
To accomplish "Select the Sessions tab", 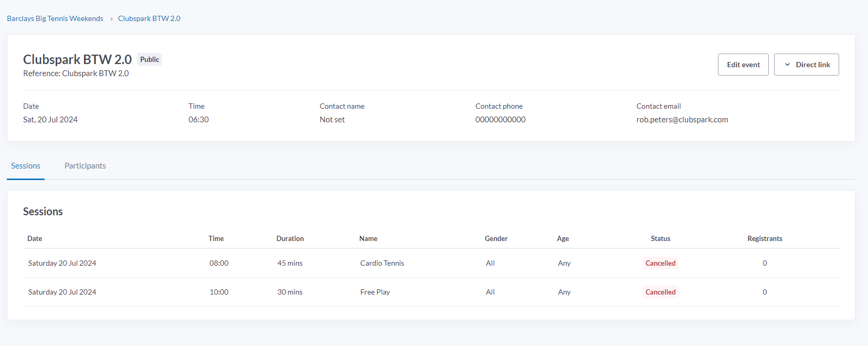I will (26, 166).
